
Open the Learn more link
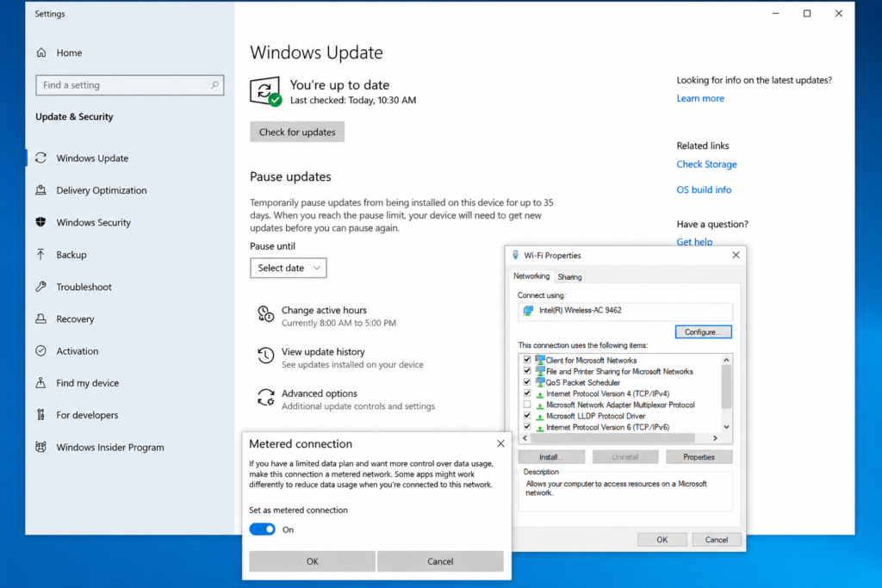700,98
